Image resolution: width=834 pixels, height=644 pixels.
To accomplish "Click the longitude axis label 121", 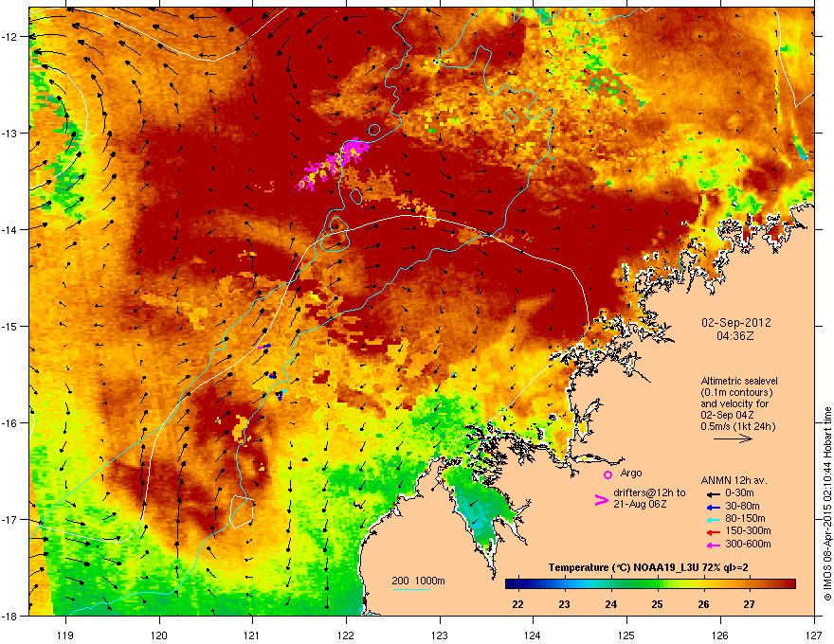I will click(252, 635).
